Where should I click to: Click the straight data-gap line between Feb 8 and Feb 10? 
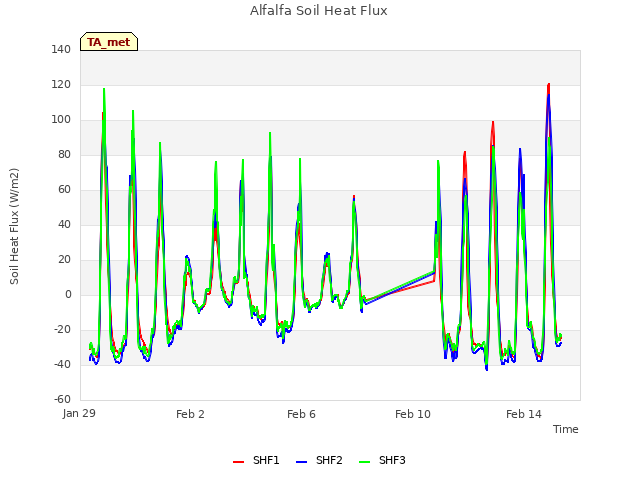pyautogui.click(x=399, y=288)
